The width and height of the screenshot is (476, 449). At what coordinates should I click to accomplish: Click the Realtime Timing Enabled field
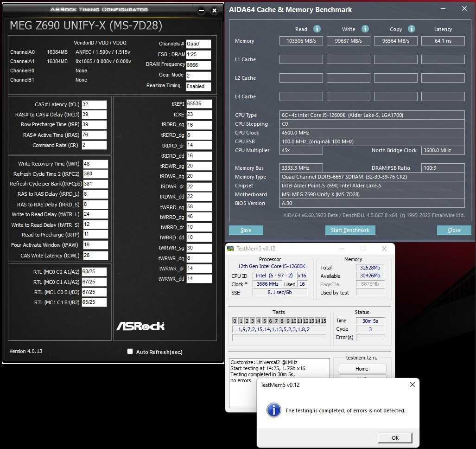pos(198,86)
